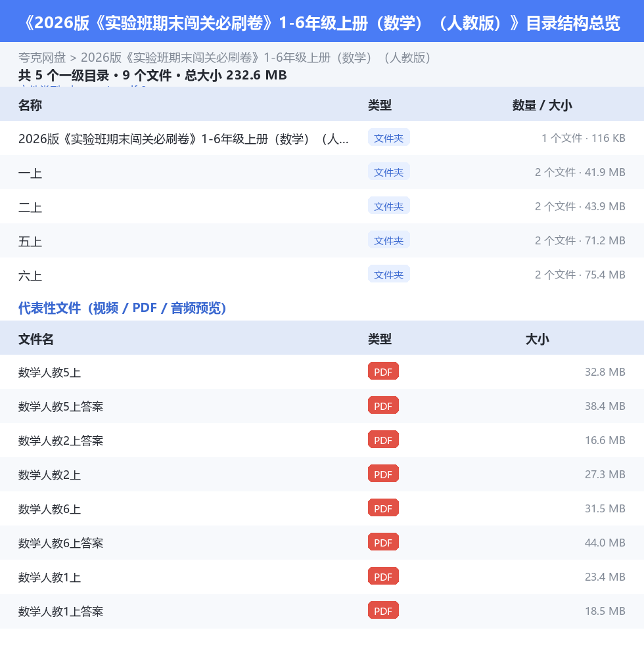Open the 五上 folder row

(322, 240)
